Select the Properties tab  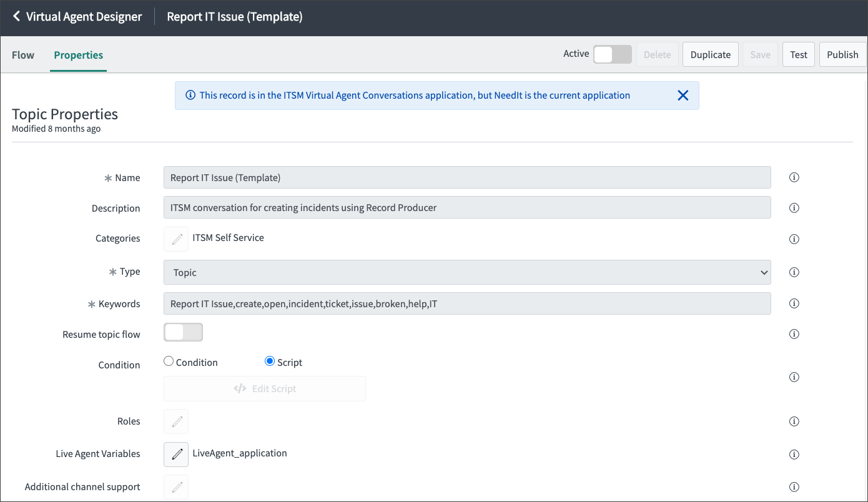78,55
